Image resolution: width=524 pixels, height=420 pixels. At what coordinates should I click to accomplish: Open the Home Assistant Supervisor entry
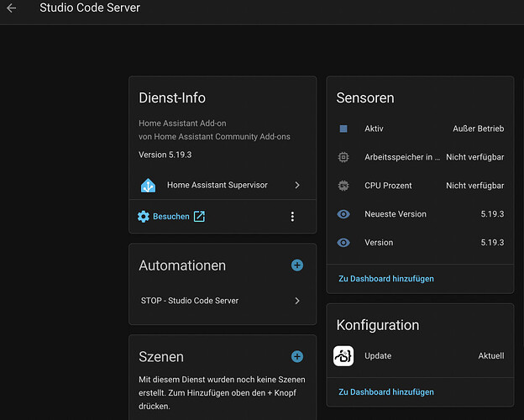pyautogui.click(x=223, y=186)
